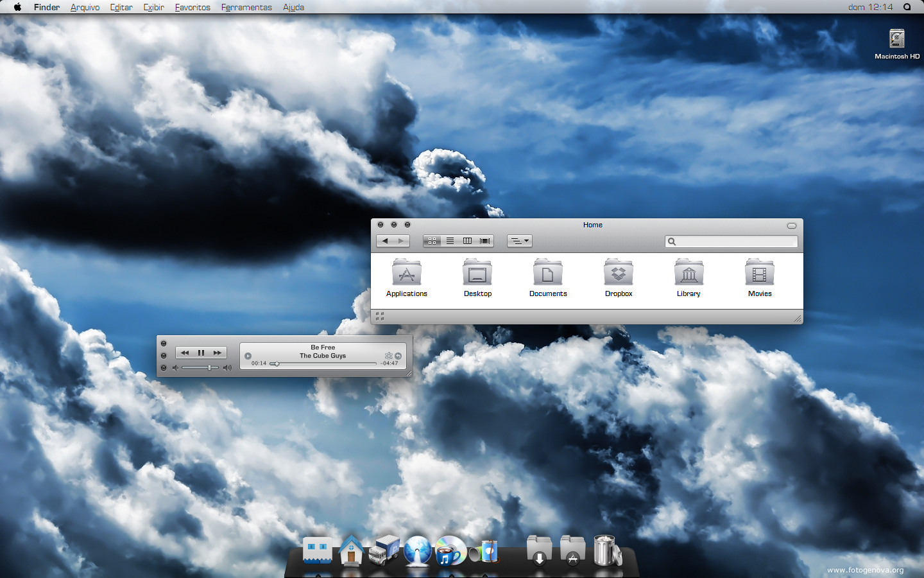Click the song progress bar in iTunes
The height and width of the screenshot is (578, 924).
[x=323, y=363]
